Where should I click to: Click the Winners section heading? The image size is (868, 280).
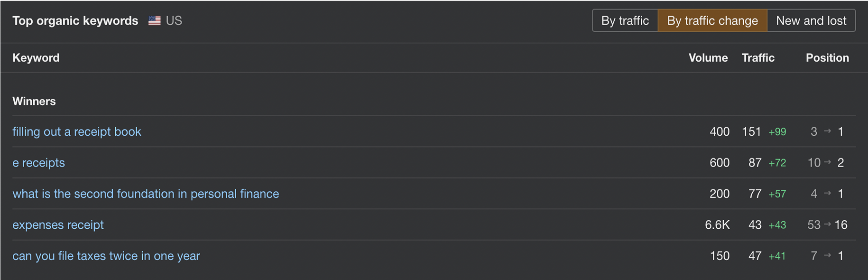click(34, 101)
